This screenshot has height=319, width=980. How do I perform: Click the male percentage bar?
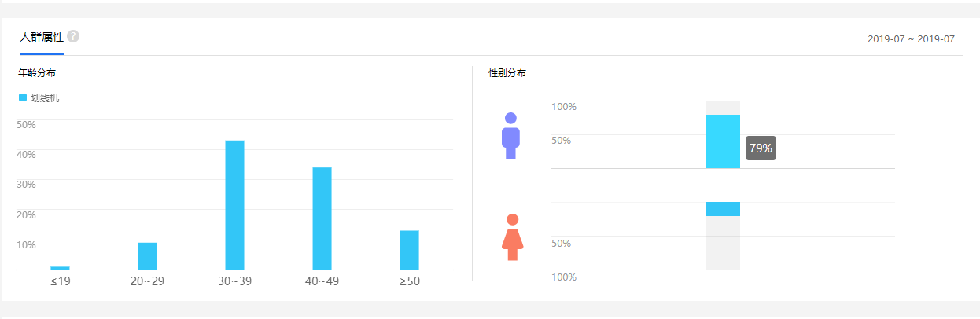pyautogui.click(x=722, y=141)
